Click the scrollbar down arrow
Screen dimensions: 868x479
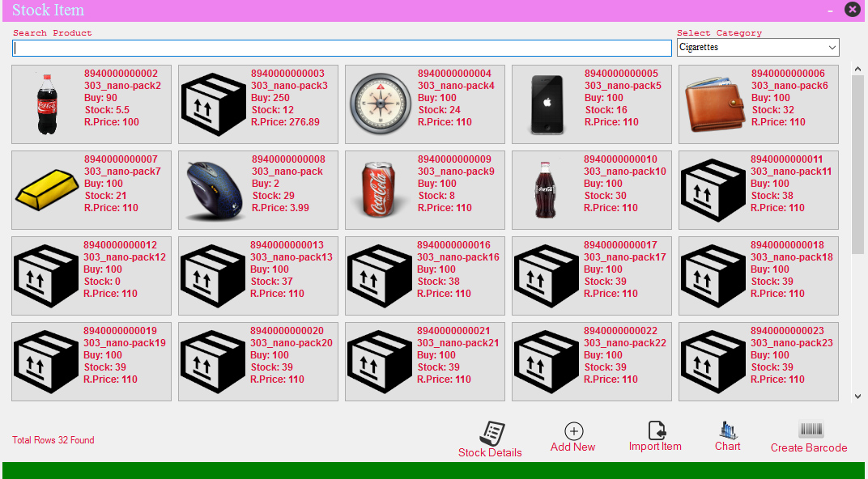coord(858,396)
